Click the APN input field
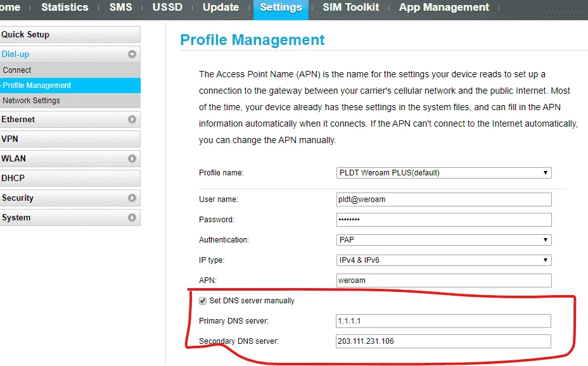Screen dimensions: 588x366 click(x=444, y=281)
